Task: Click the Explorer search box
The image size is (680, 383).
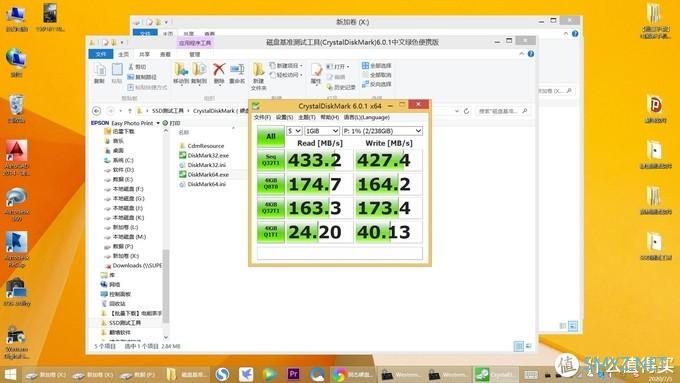Action: pos(503,111)
